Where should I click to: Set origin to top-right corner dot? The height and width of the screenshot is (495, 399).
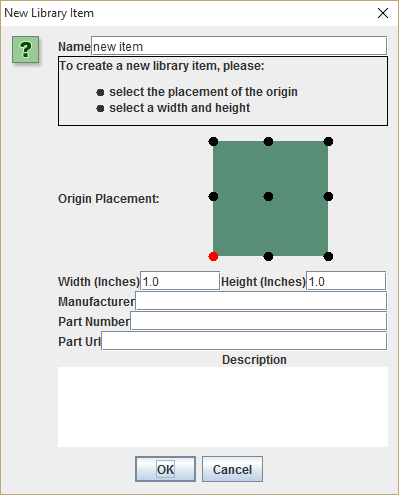(x=328, y=142)
